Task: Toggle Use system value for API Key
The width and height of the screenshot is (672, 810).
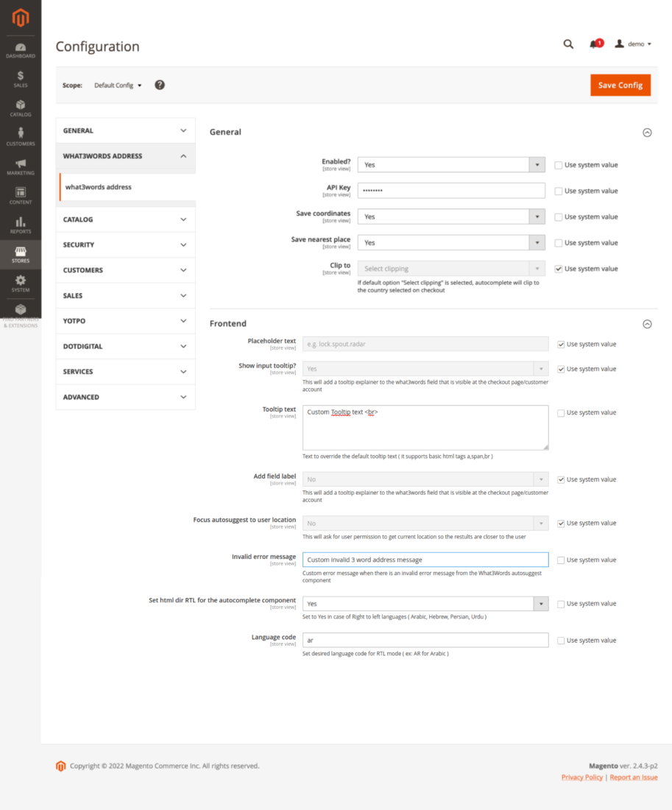Action: pos(559,191)
